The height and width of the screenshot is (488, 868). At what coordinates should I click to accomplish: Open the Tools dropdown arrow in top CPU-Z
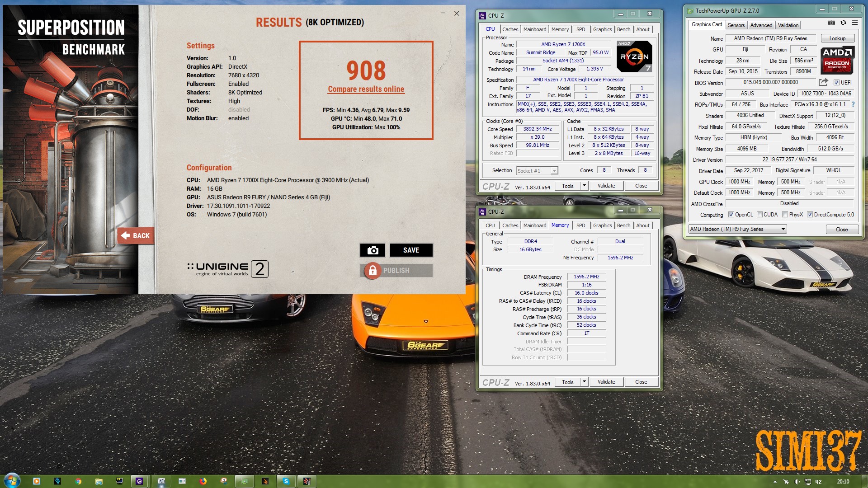pyautogui.click(x=584, y=186)
